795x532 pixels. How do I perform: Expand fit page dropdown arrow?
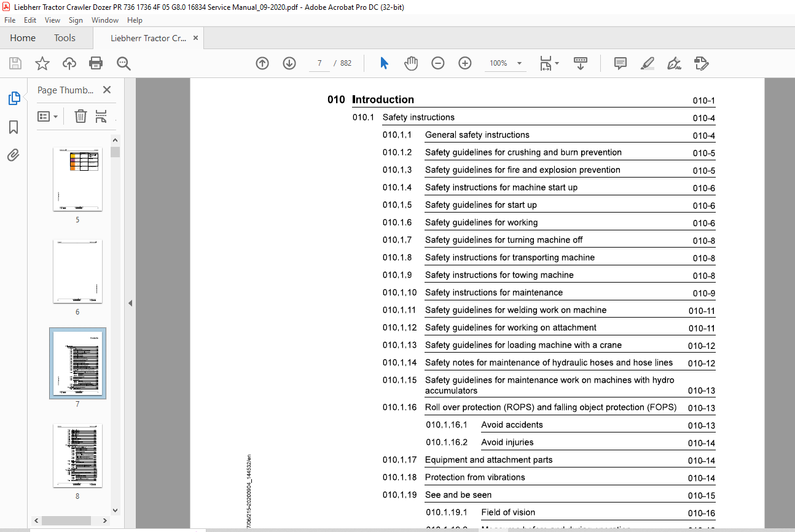[557, 63]
